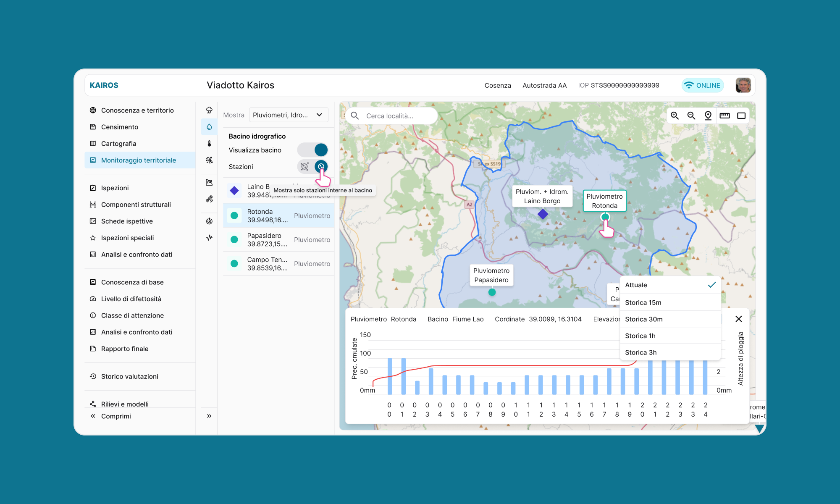Click the Laino Borgo blue diamond marker

point(543,214)
